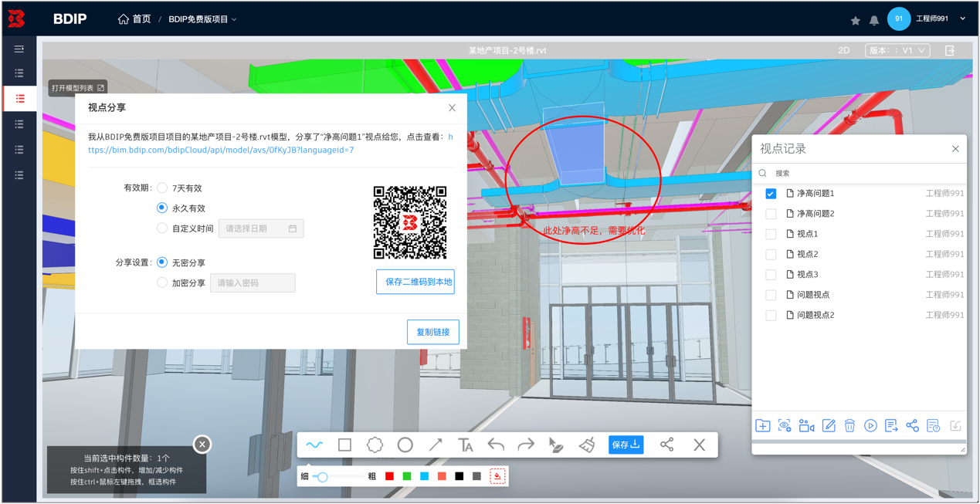Open the shared viewpoint URL link
Viewport: 980px width, 504px height.
pos(221,150)
